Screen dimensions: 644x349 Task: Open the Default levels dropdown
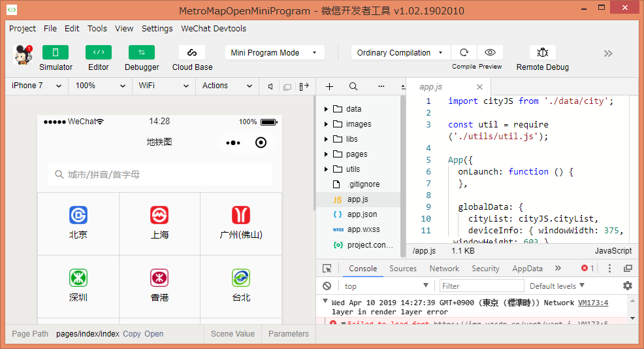tap(557, 286)
